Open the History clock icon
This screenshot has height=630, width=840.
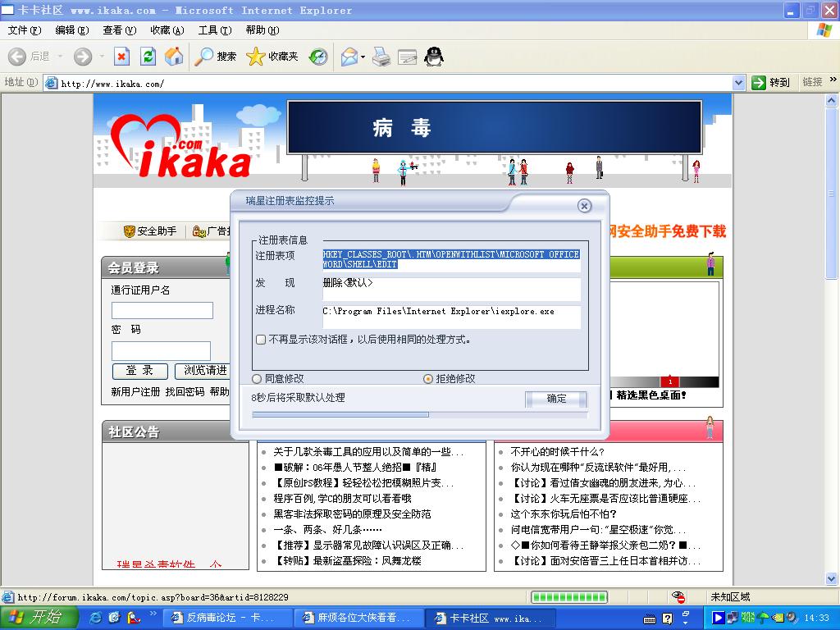tap(318, 57)
